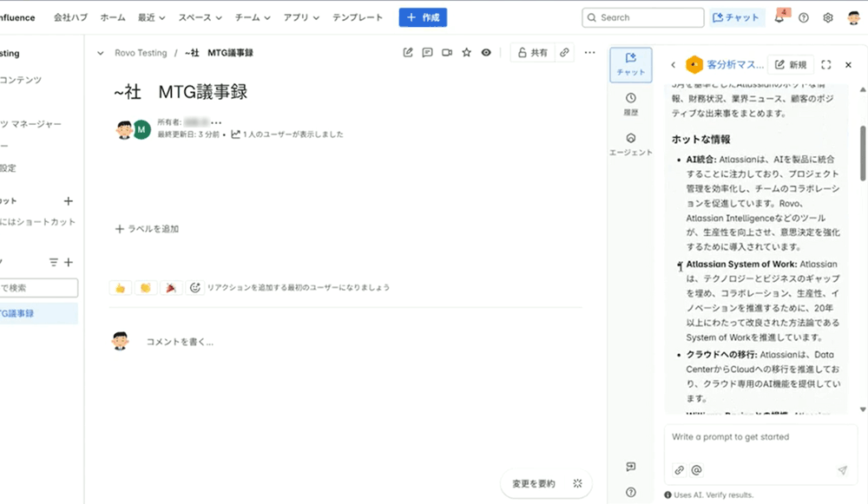Screen dimensions: 868x504
Task: Add shortcut with sidebar plus icon
Action: tap(68, 201)
